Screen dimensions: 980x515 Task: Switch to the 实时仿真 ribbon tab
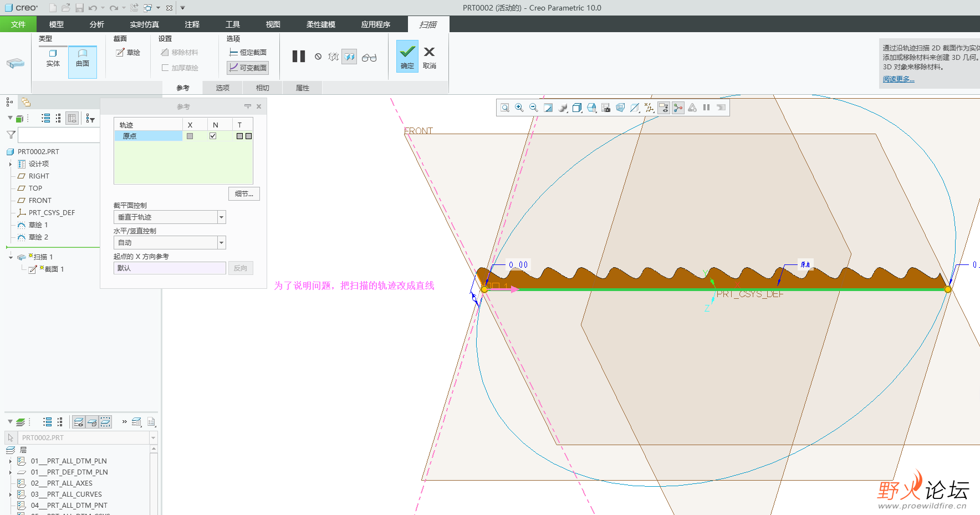pos(145,24)
